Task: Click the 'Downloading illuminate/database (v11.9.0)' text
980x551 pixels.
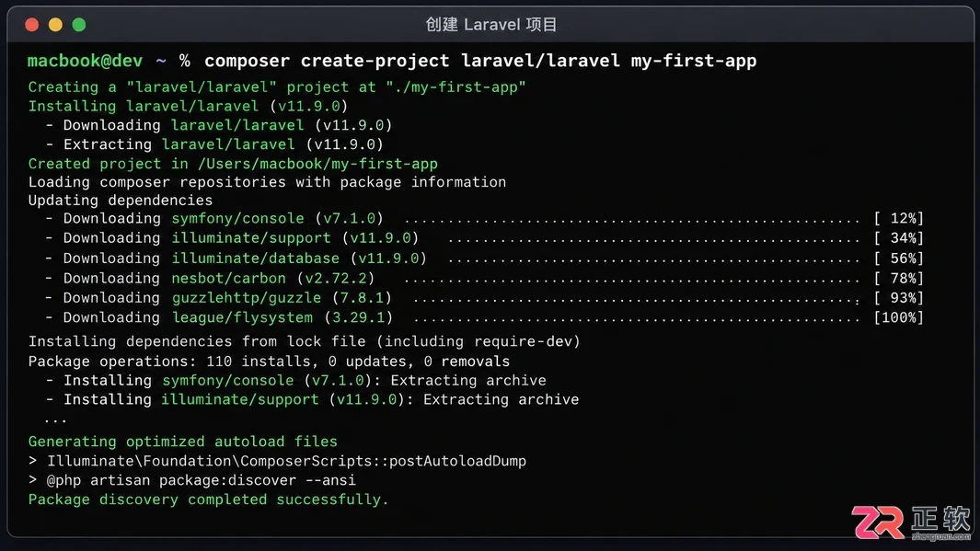Action: pos(245,258)
